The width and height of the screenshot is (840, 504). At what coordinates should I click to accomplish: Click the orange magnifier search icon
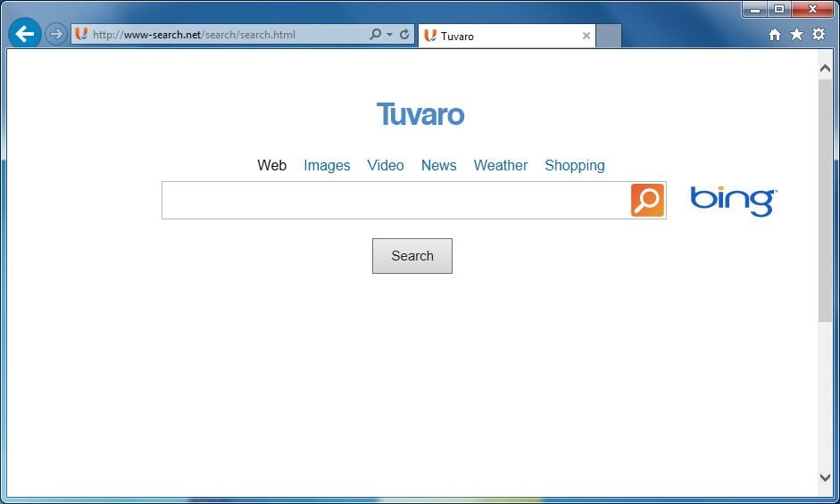point(647,201)
